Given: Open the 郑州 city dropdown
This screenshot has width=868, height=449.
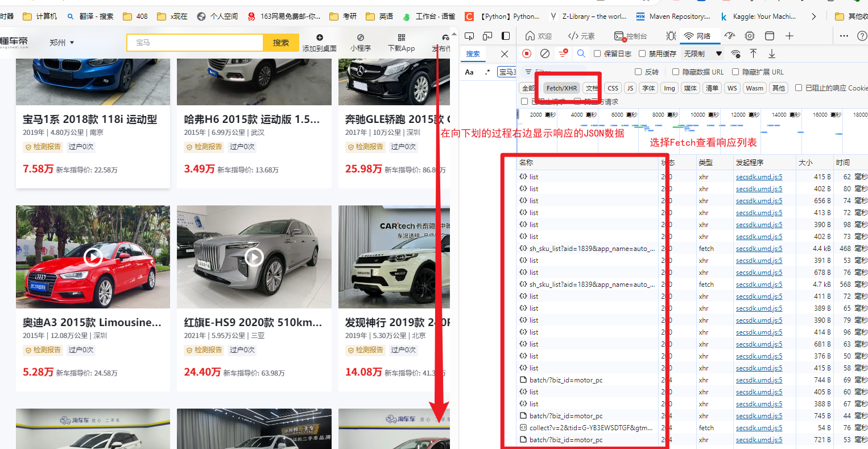Looking at the screenshot, I should click(61, 43).
